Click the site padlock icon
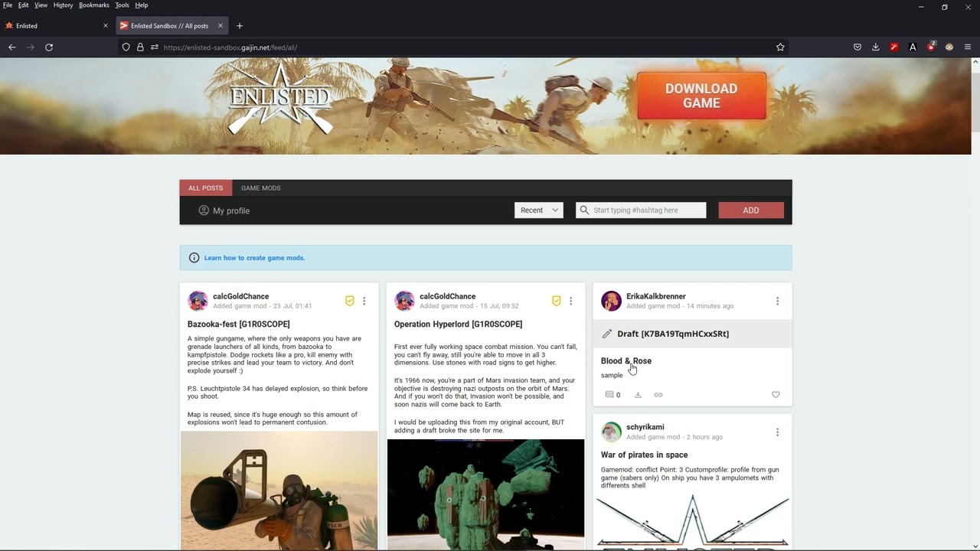This screenshot has width=980, height=551. [x=140, y=47]
